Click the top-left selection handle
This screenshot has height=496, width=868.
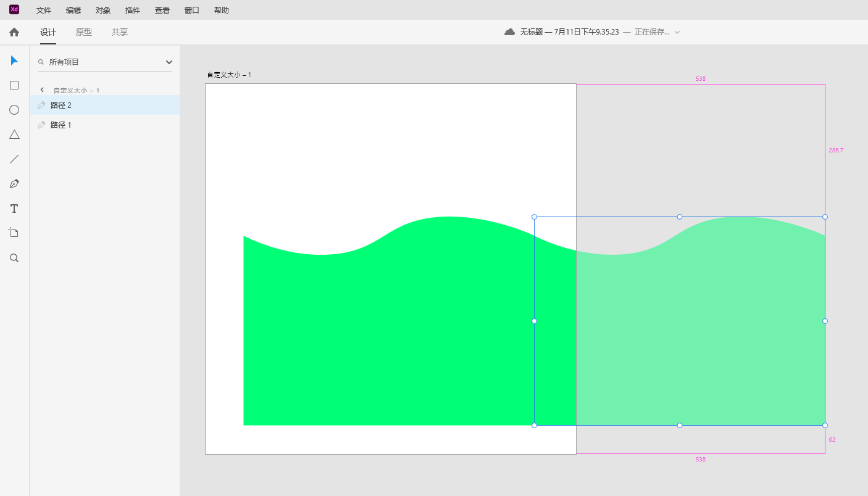coord(534,217)
